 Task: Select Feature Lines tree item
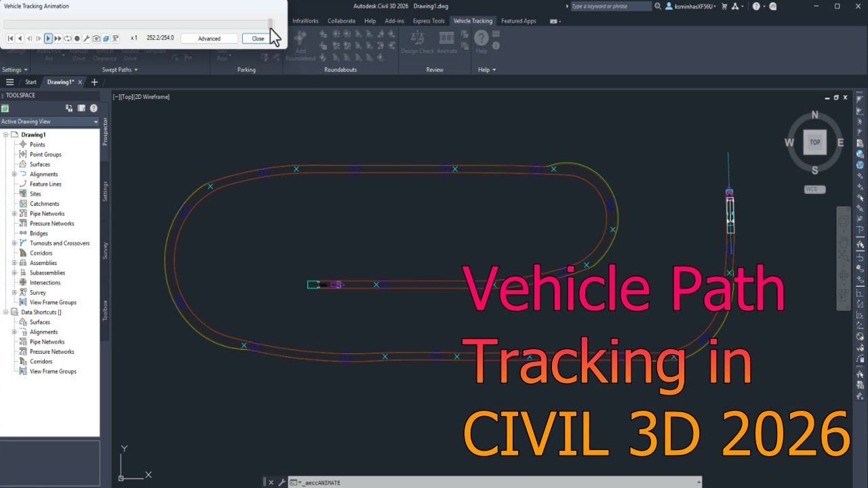45,184
